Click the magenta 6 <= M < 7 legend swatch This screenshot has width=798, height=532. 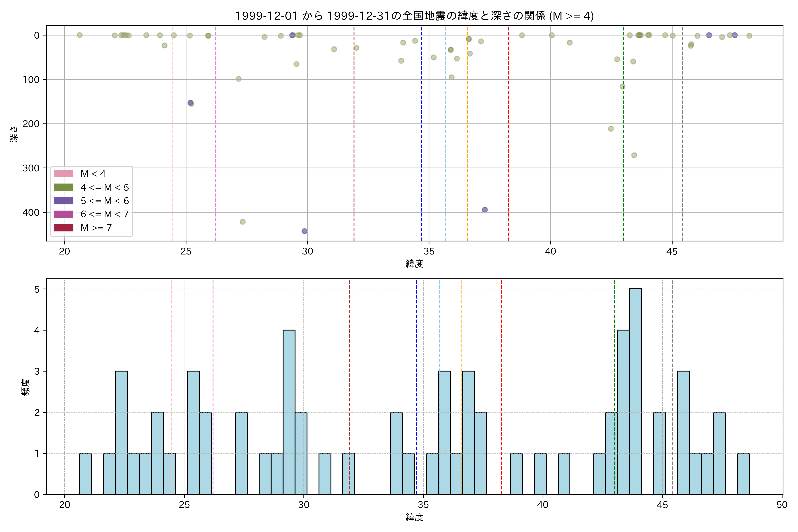[x=63, y=214]
